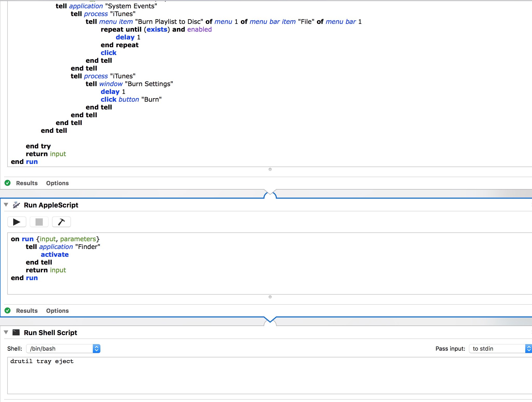Run the Finder AppleScript with play button
The height and width of the screenshot is (402, 532).
point(17,222)
